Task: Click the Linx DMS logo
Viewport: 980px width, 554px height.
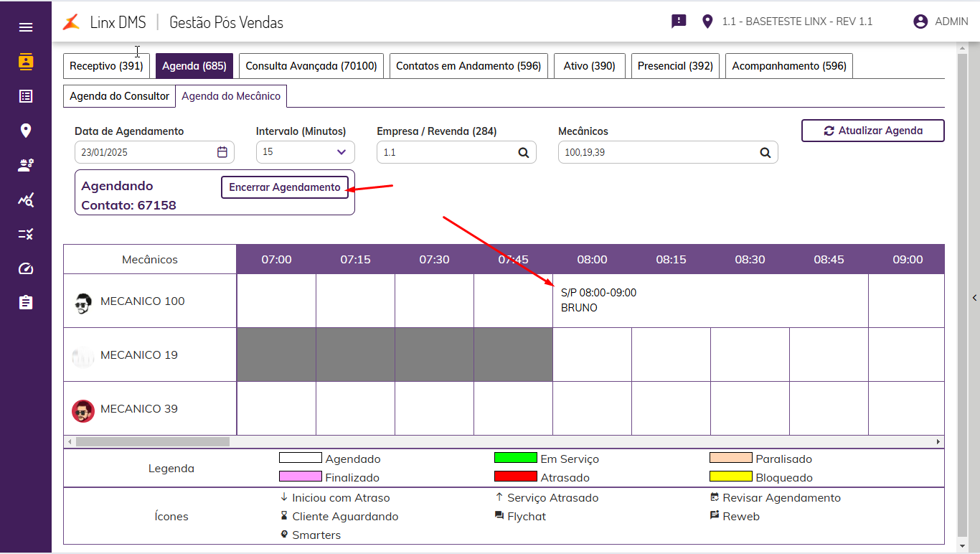Action: click(x=71, y=22)
